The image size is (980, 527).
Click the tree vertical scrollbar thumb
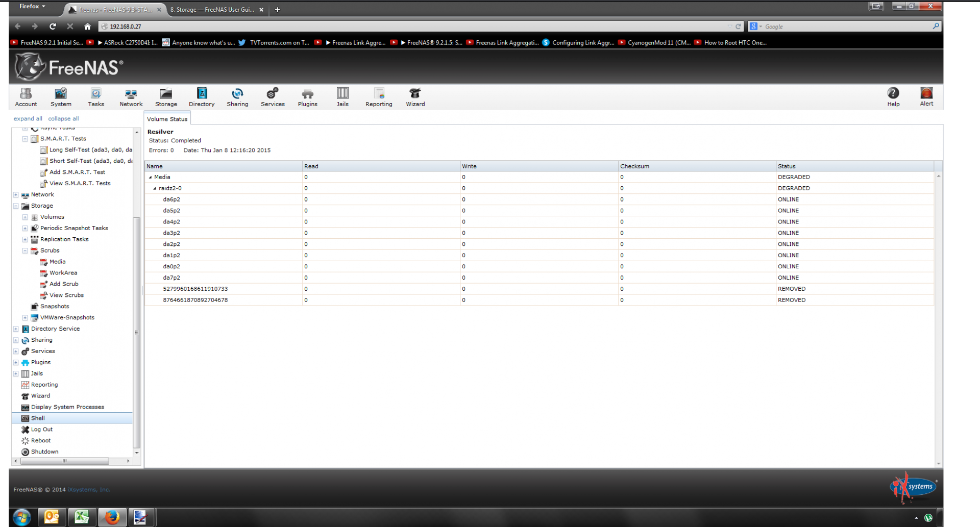(136, 333)
